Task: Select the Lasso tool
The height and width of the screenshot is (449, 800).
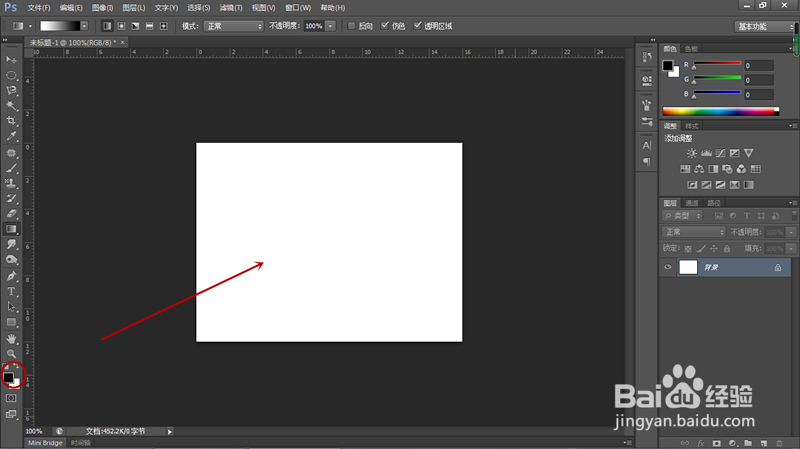Action: tap(11, 91)
